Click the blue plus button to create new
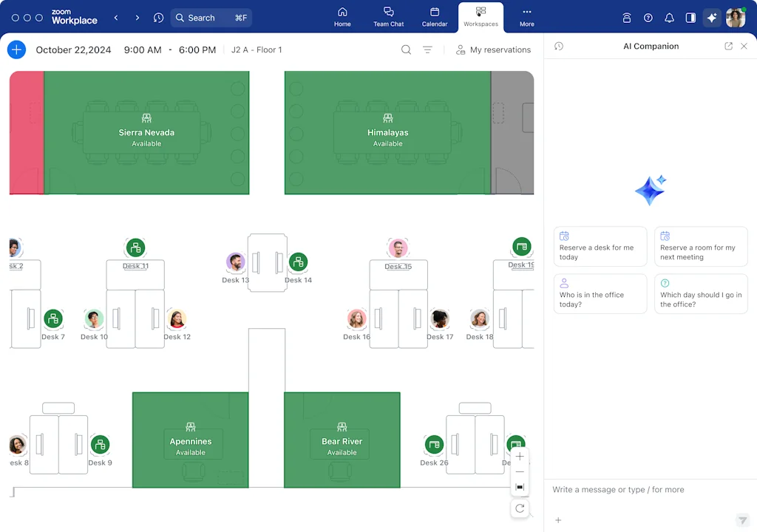Viewport: 757px width, 532px height. (16, 50)
